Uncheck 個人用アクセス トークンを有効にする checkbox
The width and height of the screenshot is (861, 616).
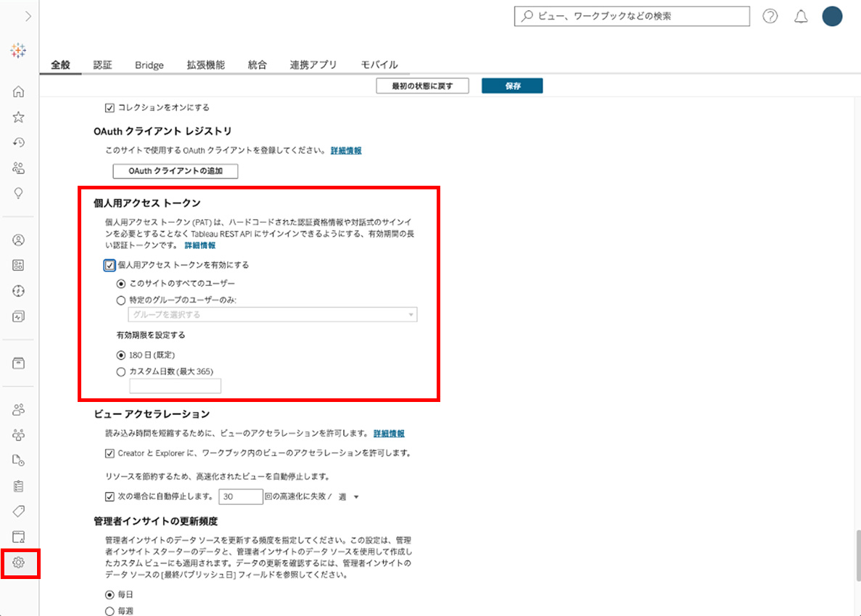tap(110, 266)
